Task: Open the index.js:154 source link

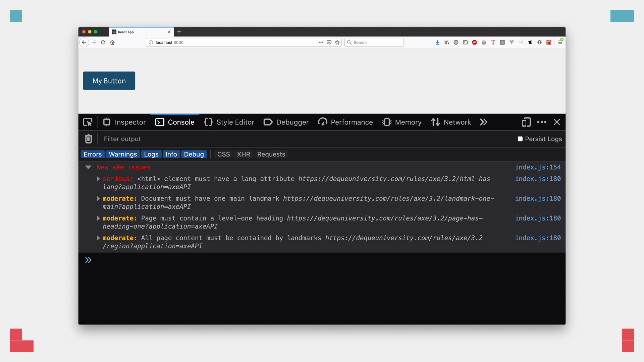Action: pyautogui.click(x=538, y=167)
